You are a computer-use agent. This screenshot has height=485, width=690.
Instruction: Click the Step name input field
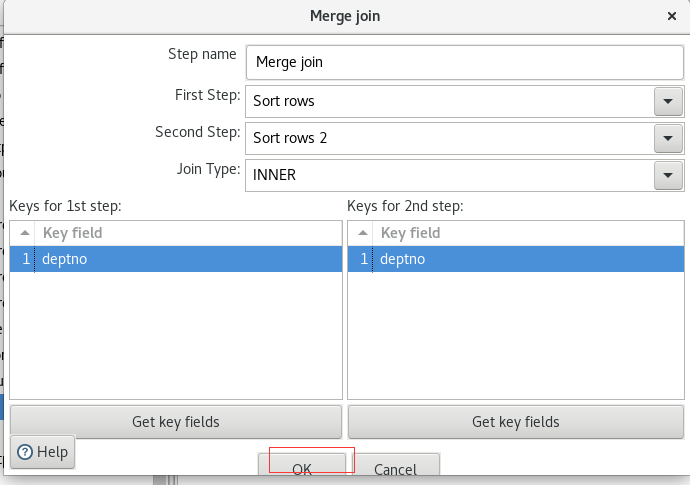(465, 62)
